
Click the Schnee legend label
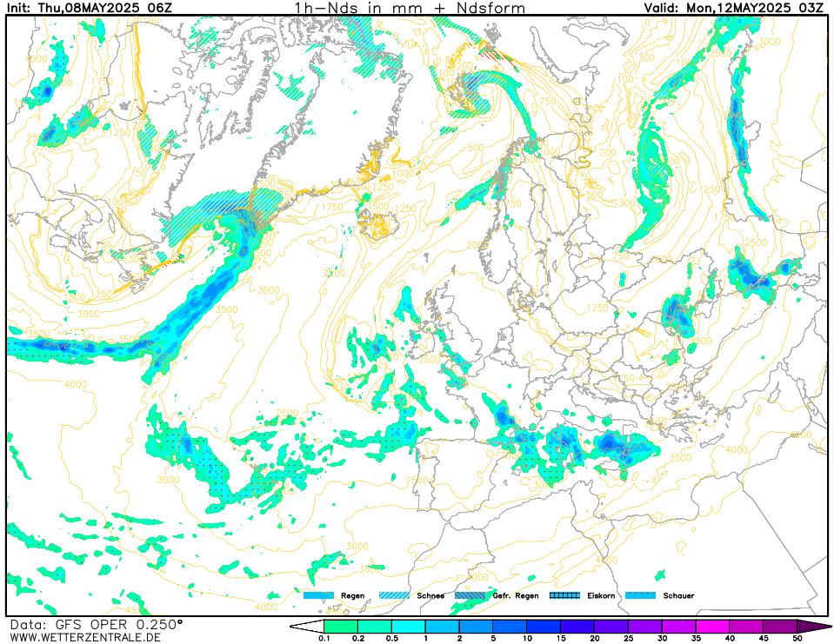pos(430,595)
